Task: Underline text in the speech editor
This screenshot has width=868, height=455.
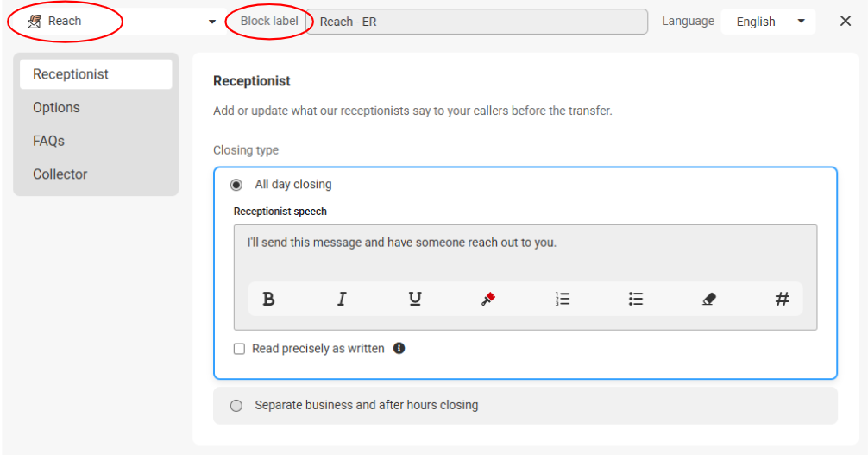Action: coord(415,300)
